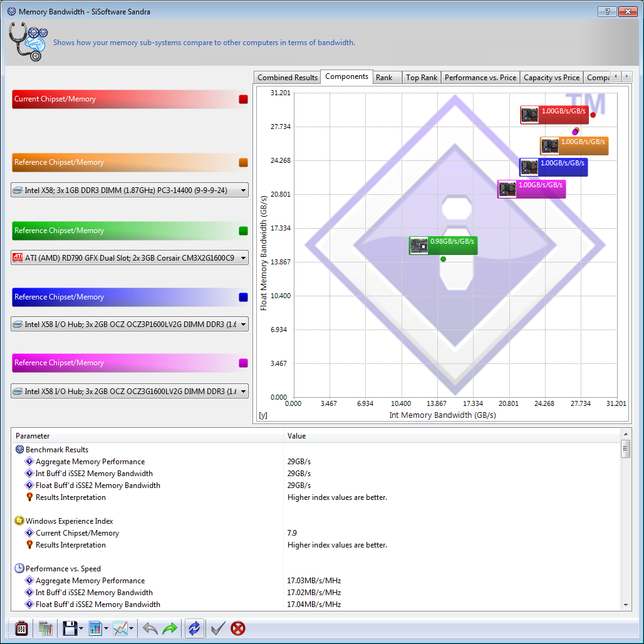Open the Performance vs. Price tab
This screenshot has width=644, height=644.
click(x=480, y=78)
